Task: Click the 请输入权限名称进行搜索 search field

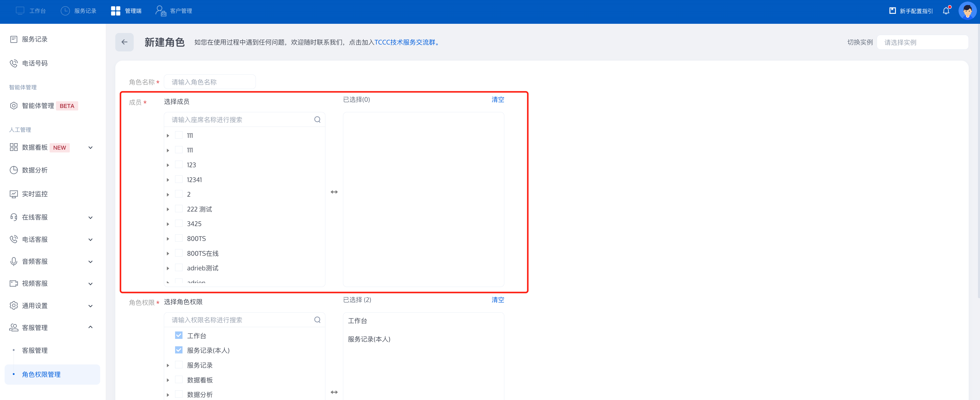Action: click(244, 320)
